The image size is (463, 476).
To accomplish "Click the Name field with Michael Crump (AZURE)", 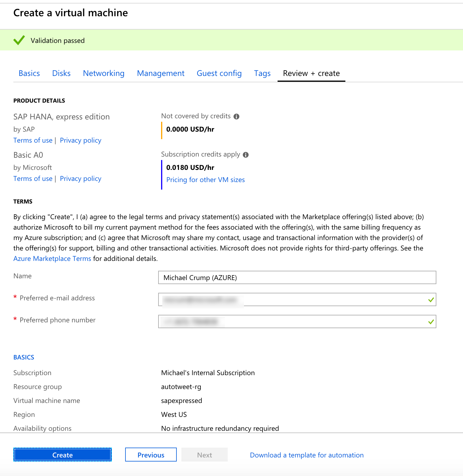I will coord(297,278).
